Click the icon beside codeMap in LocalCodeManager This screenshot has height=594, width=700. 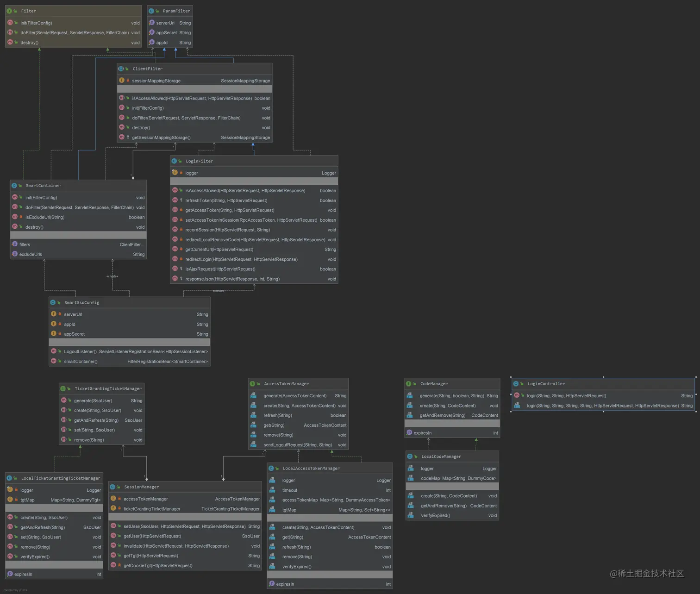click(411, 478)
